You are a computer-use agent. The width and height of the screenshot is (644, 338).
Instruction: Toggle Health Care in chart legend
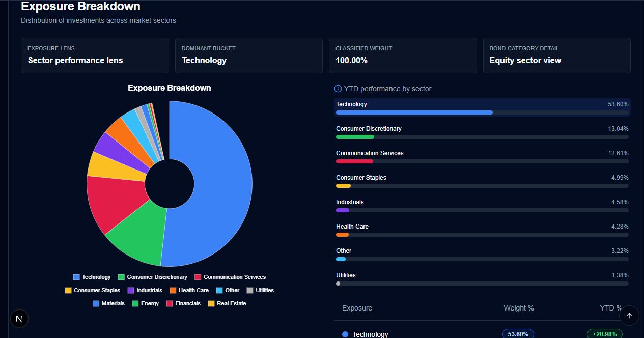(x=189, y=290)
